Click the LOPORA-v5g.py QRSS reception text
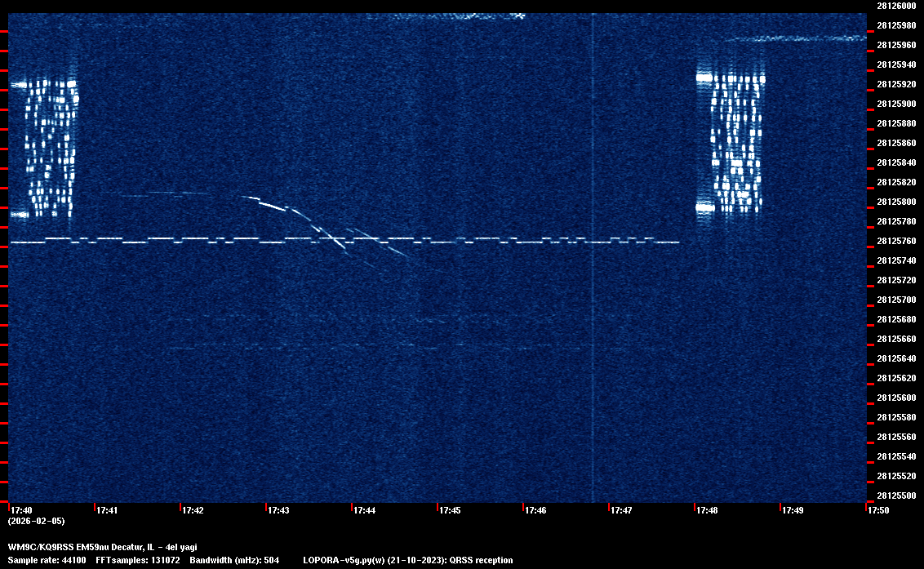This screenshot has height=569, width=924. coord(408,560)
